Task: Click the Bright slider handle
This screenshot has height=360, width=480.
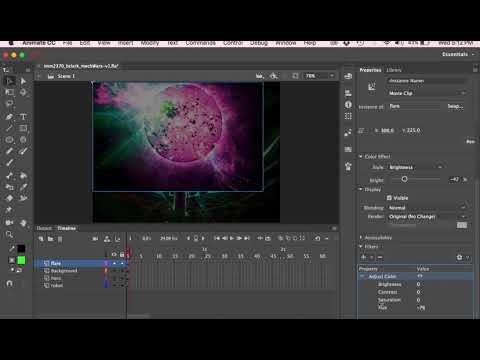Action: click(x=404, y=179)
